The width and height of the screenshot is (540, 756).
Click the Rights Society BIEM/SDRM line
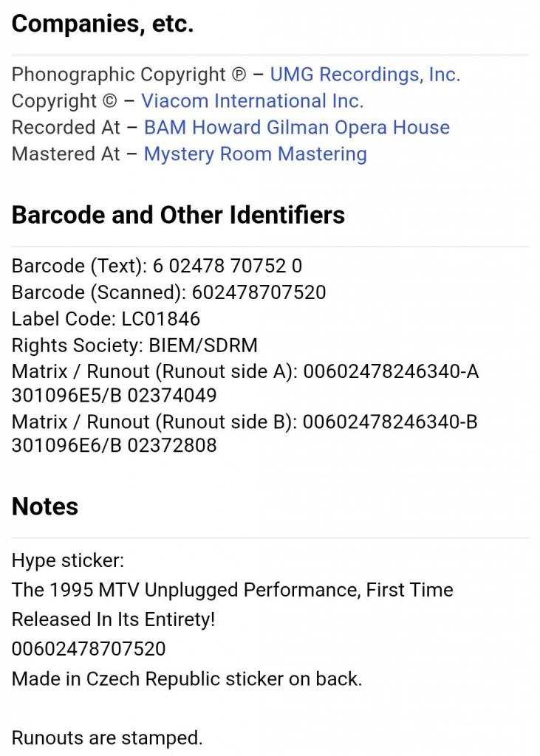tap(134, 346)
